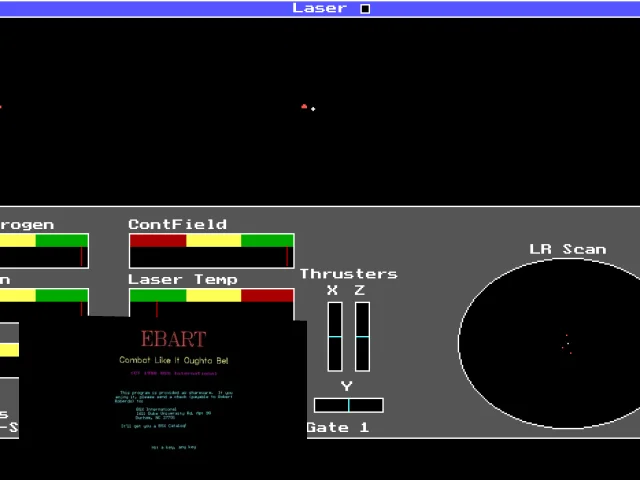Click the EBART splash title
This screenshot has width=640, height=480.
[173, 339]
